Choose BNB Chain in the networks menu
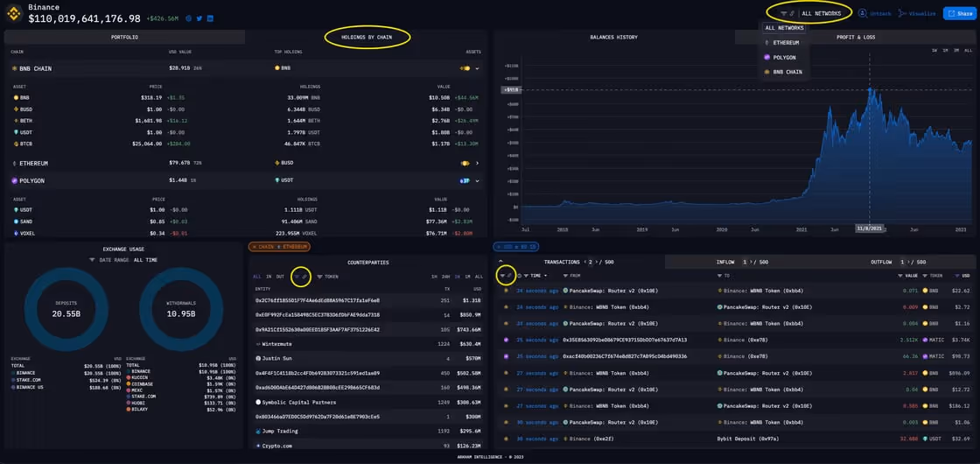Screen dimensions: 980x464 click(782, 72)
